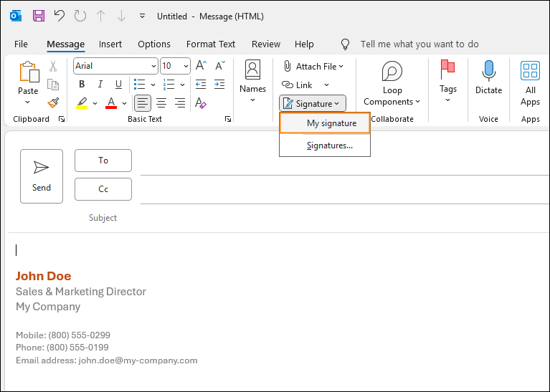Open Tags flag dropdown
Viewport: 550px width, 392px height.
(x=448, y=82)
